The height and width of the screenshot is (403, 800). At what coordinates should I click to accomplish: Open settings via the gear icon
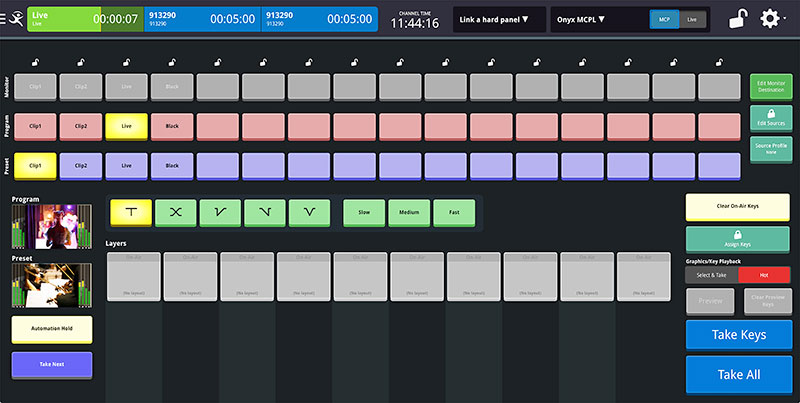pos(772,19)
